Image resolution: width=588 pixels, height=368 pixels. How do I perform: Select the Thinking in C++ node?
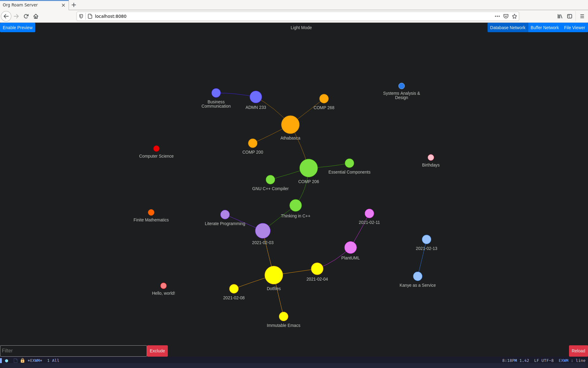(295, 205)
